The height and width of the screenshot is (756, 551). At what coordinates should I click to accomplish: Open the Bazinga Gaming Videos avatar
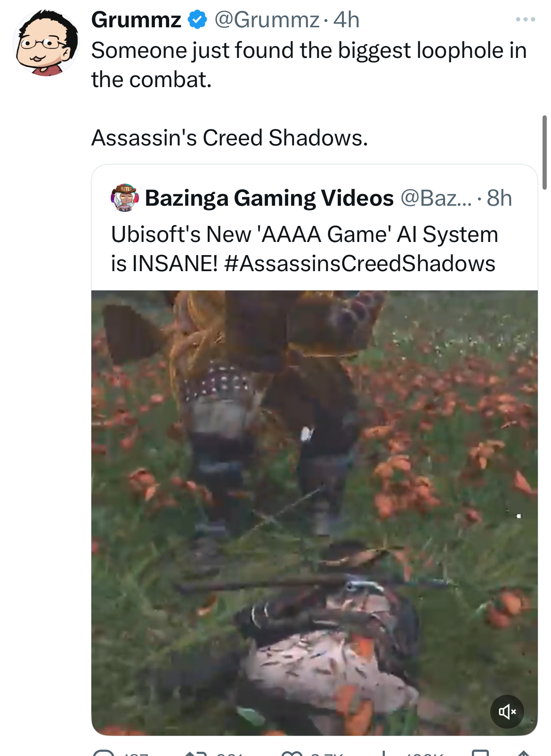[125, 198]
